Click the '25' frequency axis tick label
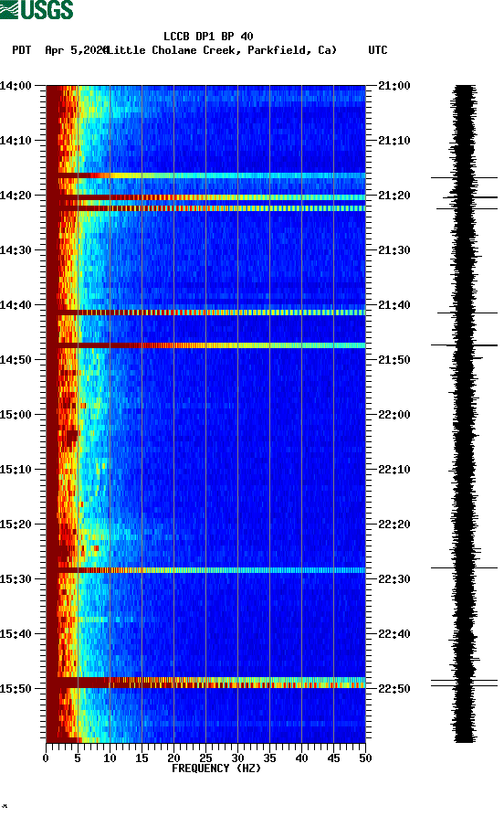Viewport: 504px width, 816px height. [x=205, y=758]
